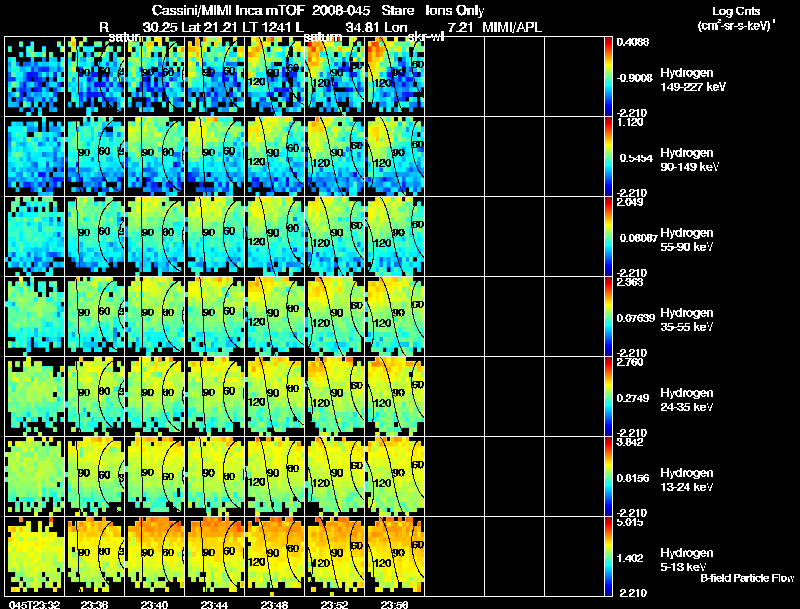Select the '0.2749' color scale midpoint
The image size is (800, 609).
pos(633,398)
